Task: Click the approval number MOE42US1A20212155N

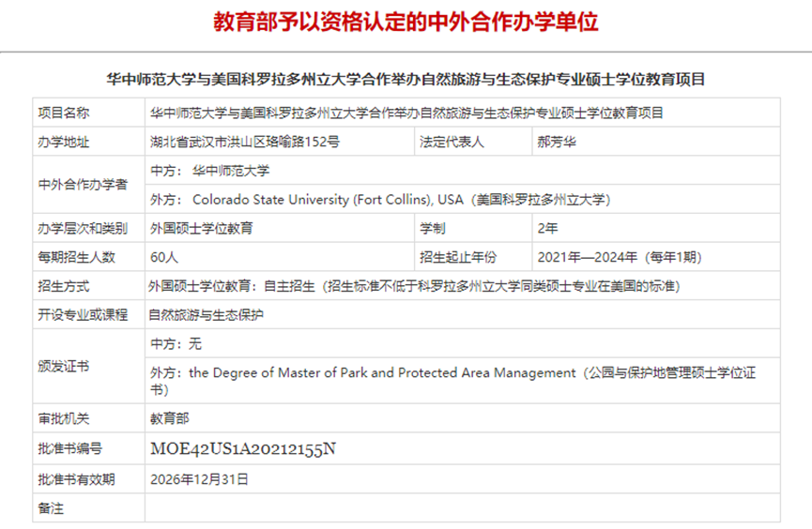Action: [243, 448]
